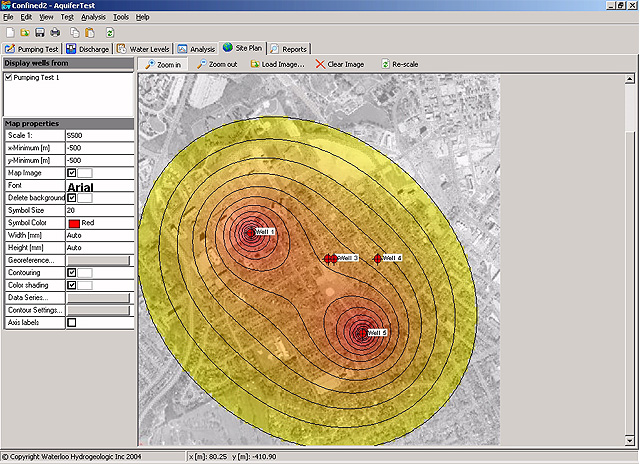Click the Georeference button

98,260
